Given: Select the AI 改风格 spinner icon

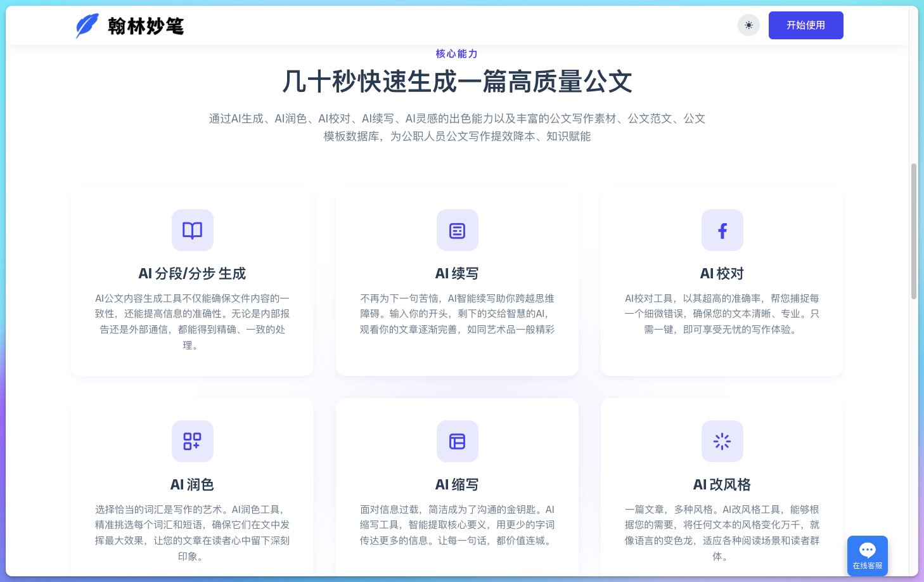Looking at the screenshot, I should 722,441.
